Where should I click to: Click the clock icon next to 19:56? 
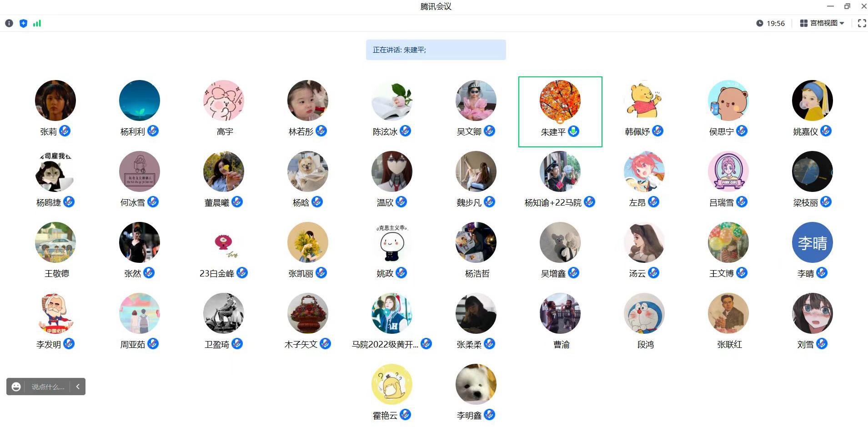(x=759, y=23)
